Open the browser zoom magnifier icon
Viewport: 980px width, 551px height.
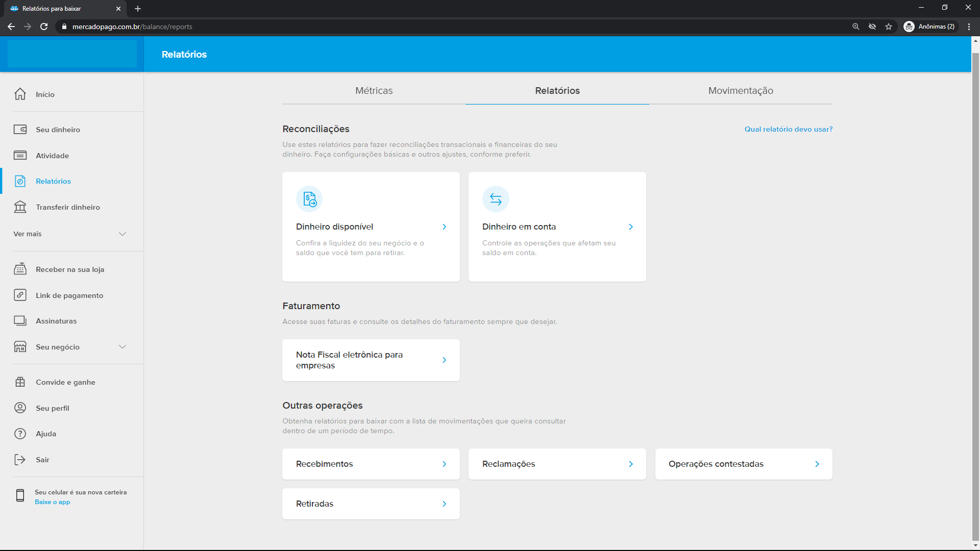(856, 27)
